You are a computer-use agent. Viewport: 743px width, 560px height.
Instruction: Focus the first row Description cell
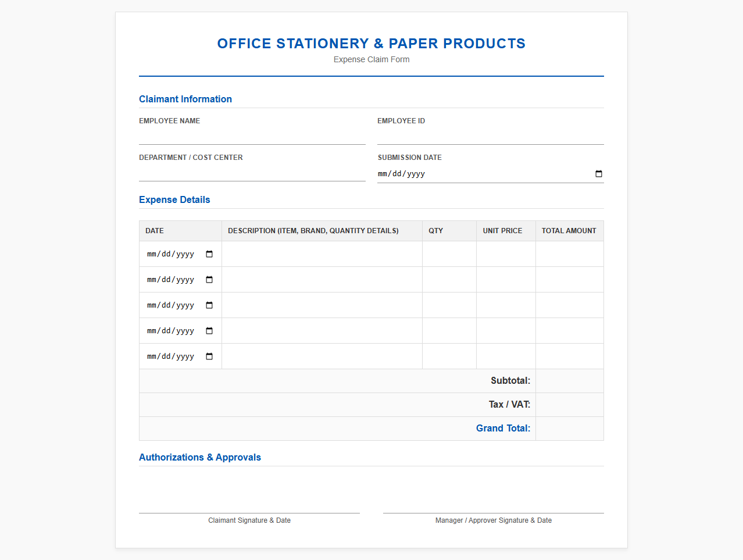point(322,254)
